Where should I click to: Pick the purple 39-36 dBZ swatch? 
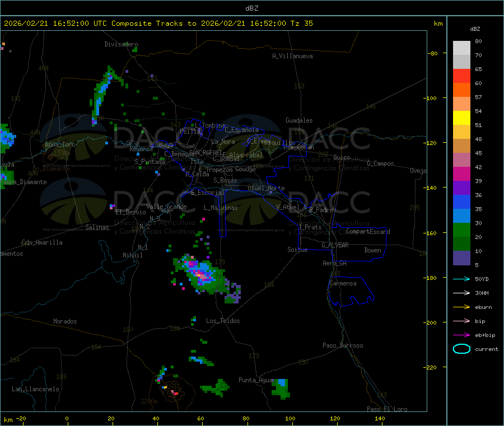(x=461, y=188)
